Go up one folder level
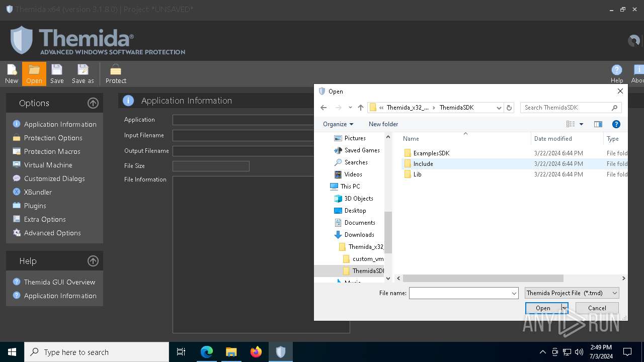The height and width of the screenshot is (362, 644). pos(361,108)
